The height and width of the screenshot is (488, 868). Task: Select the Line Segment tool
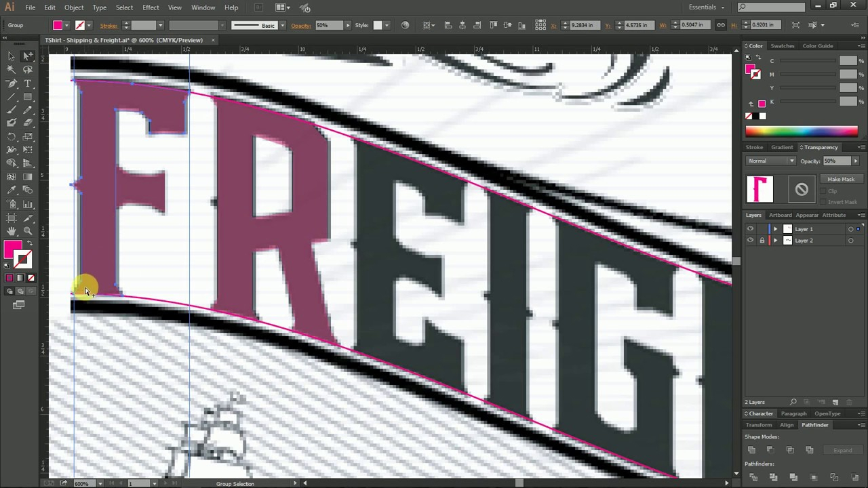12,96
